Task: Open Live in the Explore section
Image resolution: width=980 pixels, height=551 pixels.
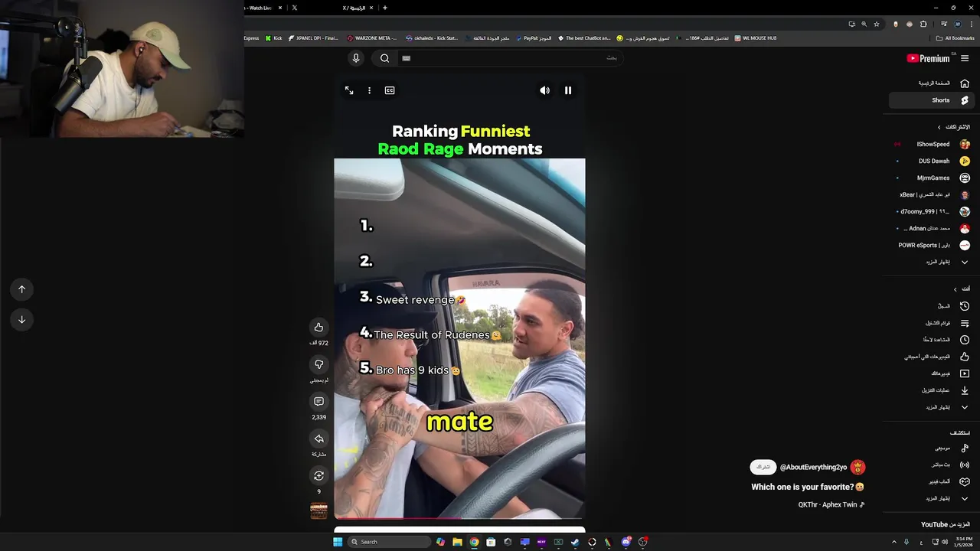Action: pyautogui.click(x=931, y=465)
